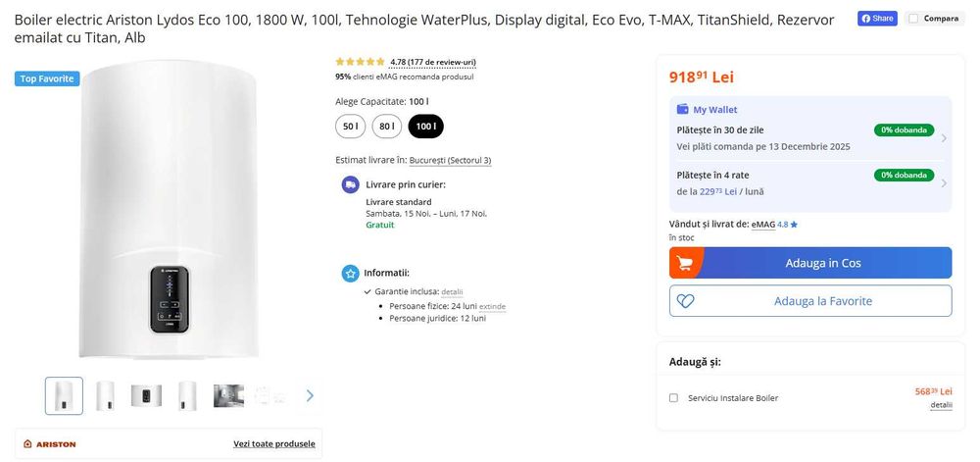Expand the pay in 30 days option
This screenshot has width=980, height=462.
pyautogui.click(x=944, y=138)
